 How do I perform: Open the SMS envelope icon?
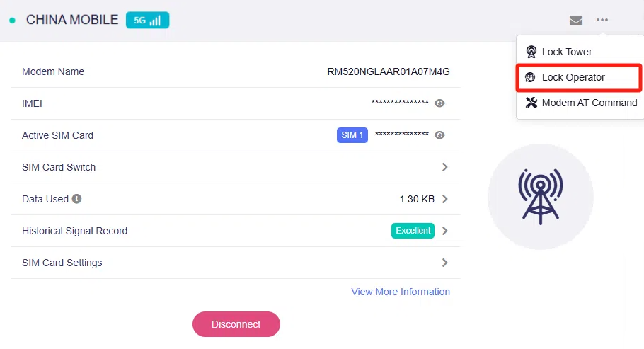[576, 20]
